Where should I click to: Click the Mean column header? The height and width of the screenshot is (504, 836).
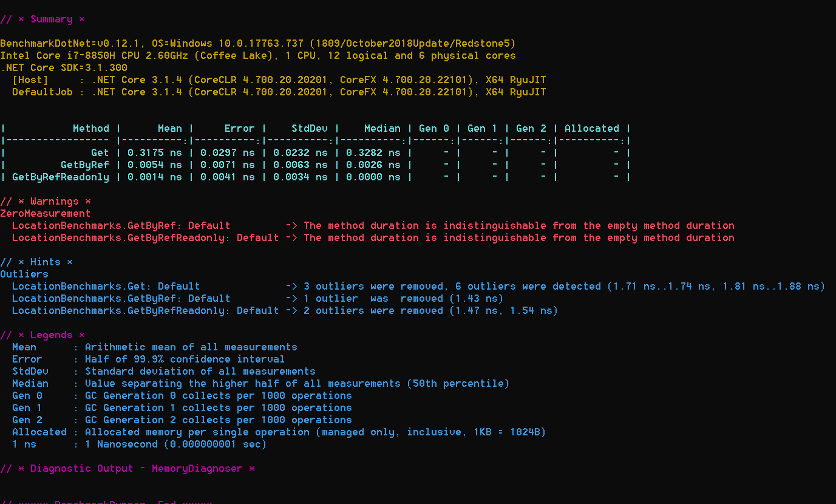point(169,129)
